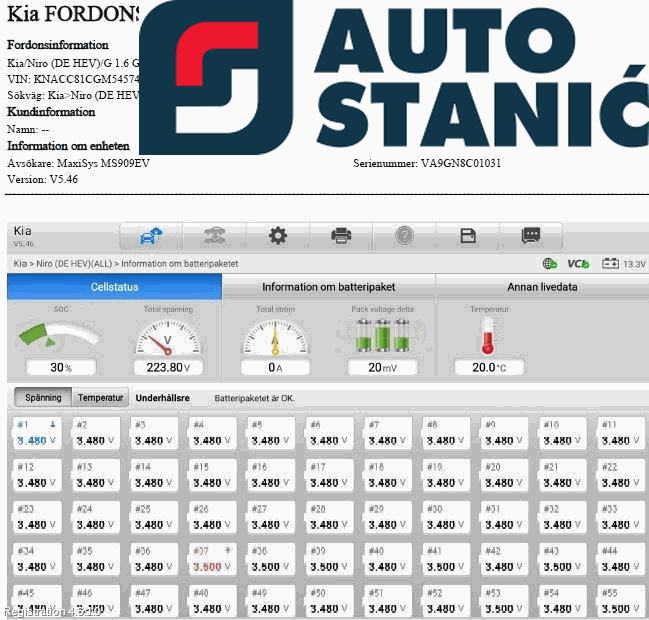This screenshot has height=620, width=649.
Task: Click the Information om enheten heading
Action: [68, 146]
